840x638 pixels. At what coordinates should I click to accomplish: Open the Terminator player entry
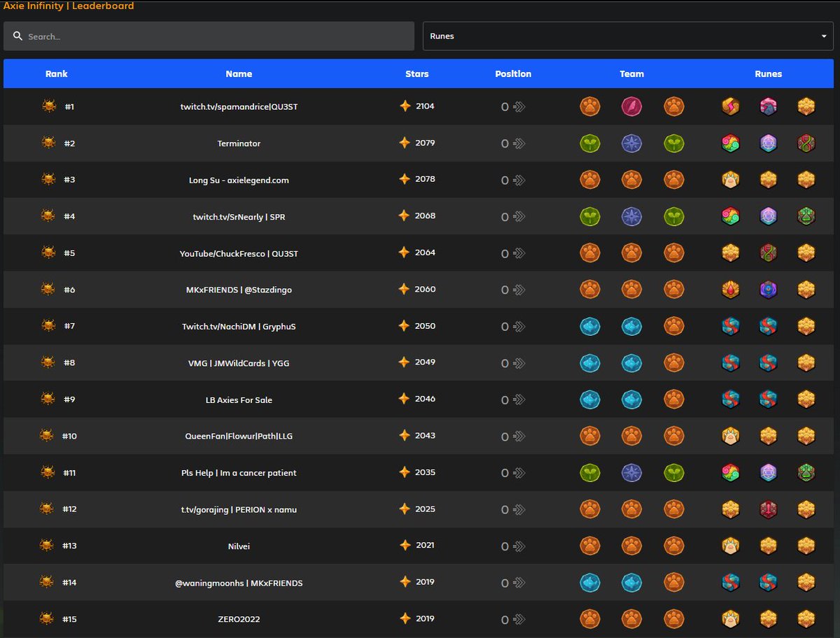(239, 143)
